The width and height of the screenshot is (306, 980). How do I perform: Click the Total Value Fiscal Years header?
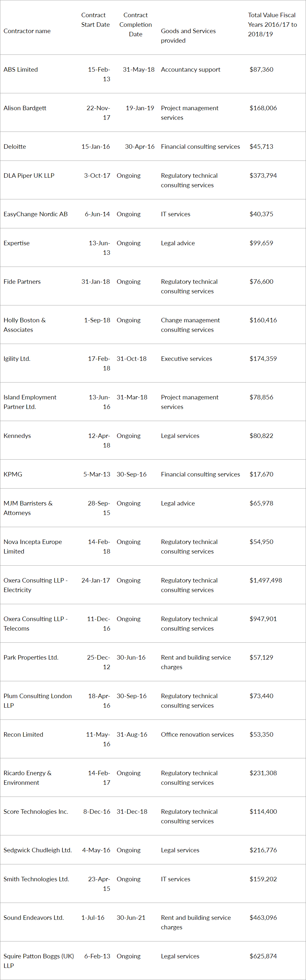pos(272,25)
